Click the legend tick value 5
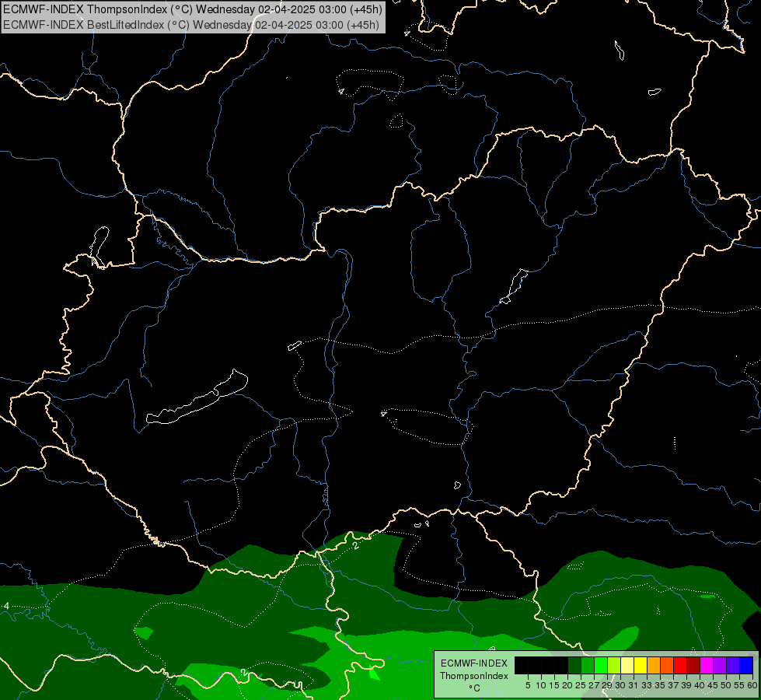Viewport: 761px width, 700px height. pos(528,685)
